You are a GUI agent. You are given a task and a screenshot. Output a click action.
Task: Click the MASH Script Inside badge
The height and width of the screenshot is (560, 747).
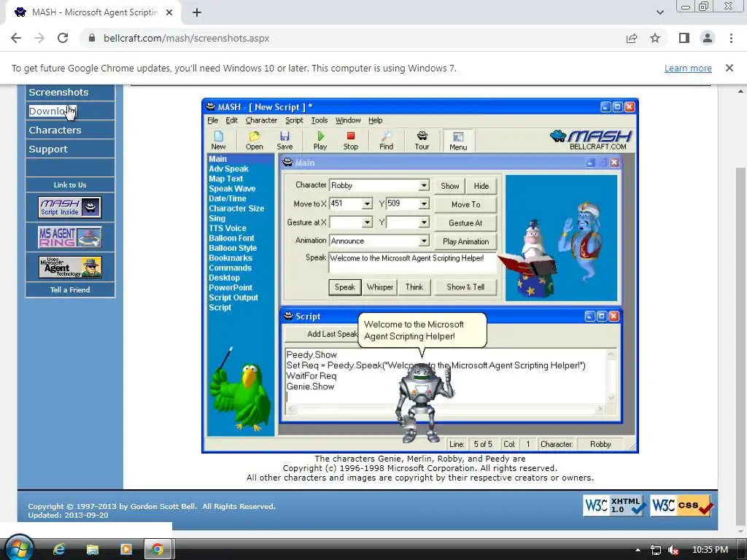[70, 207]
